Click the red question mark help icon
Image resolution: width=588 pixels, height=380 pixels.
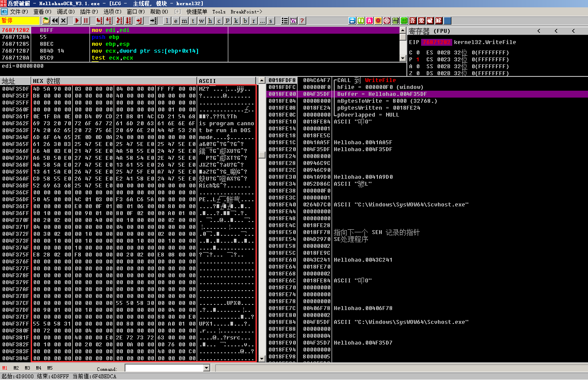coord(302,21)
